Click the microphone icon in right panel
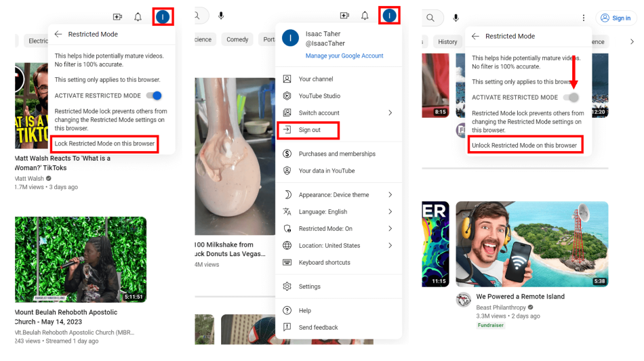The height and width of the screenshot is (361, 644). (456, 18)
